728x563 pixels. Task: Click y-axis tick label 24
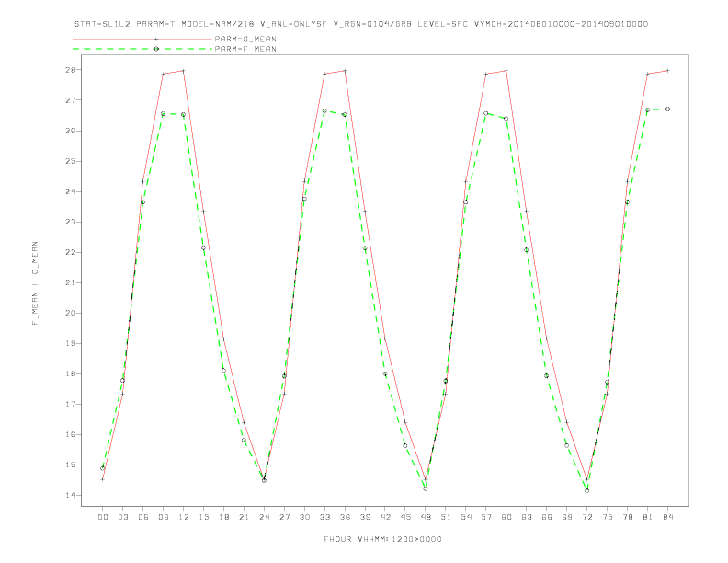70,191
